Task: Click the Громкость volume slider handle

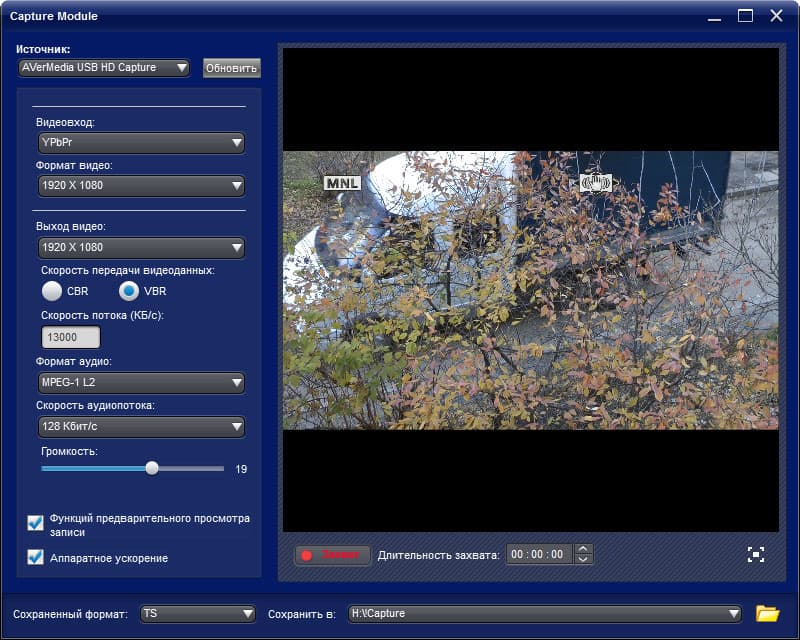Action: pos(152,468)
